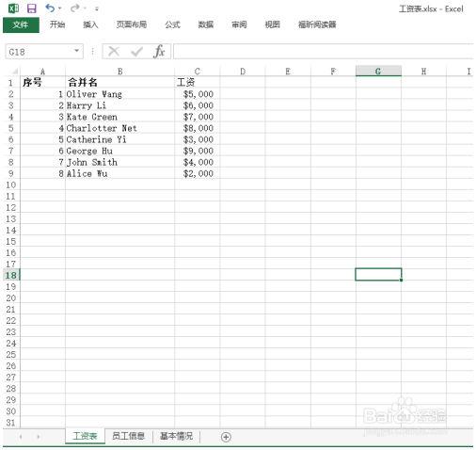The width and height of the screenshot is (476, 450).
Task: Select the Alice Wu cell
Action: click(x=119, y=173)
